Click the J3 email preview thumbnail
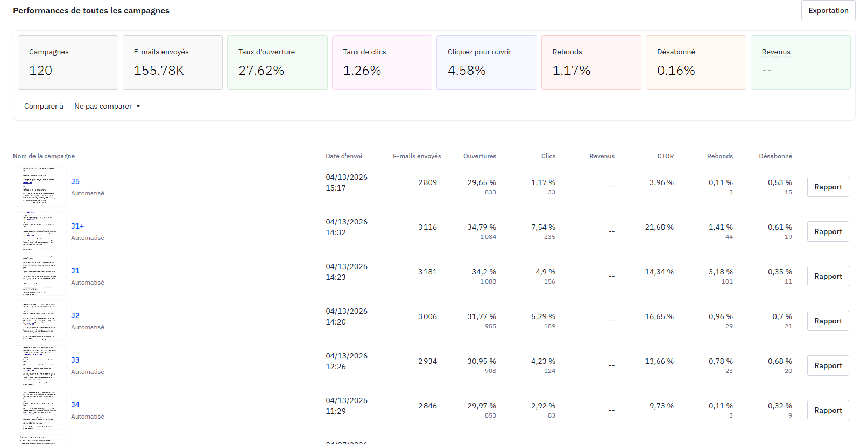 [40, 365]
